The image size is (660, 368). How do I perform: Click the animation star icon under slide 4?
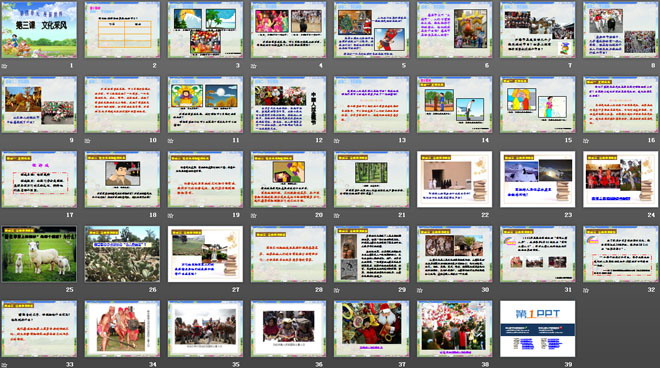[253, 66]
